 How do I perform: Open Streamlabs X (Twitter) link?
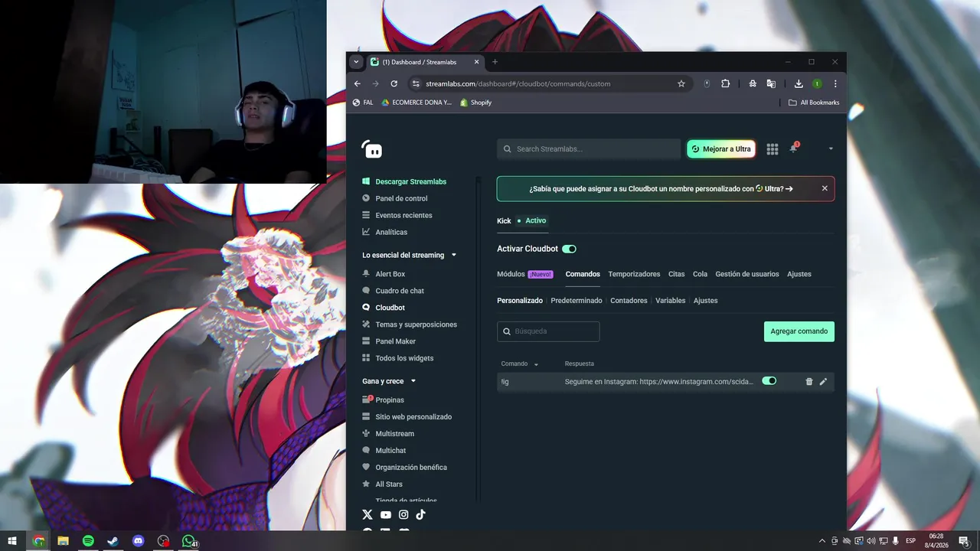pos(367,515)
